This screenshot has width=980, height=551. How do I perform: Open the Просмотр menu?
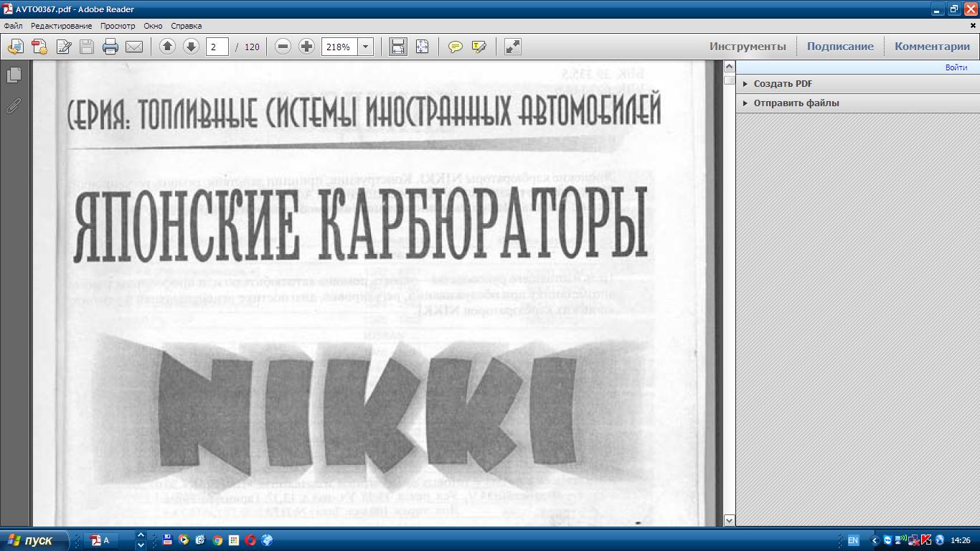point(118,26)
